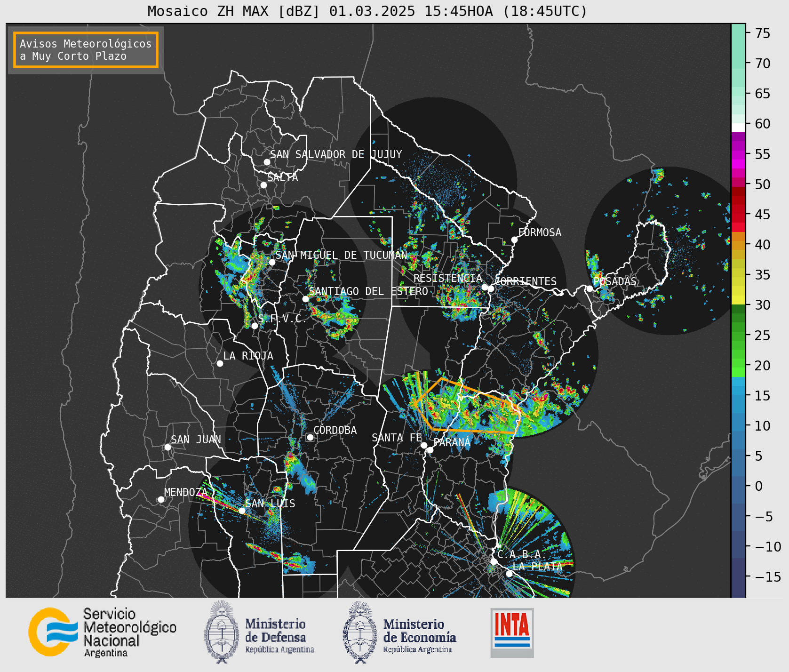This screenshot has height=672, width=789.
Task: Click the 75 dBZ value on color scale
Action: pyautogui.click(x=763, y=33)
